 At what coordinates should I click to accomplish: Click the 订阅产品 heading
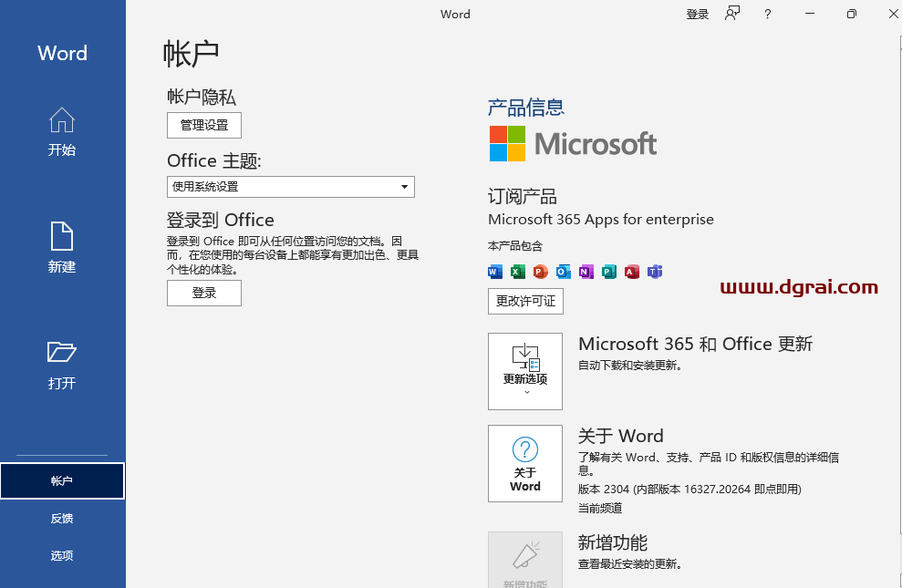(523, 197)
